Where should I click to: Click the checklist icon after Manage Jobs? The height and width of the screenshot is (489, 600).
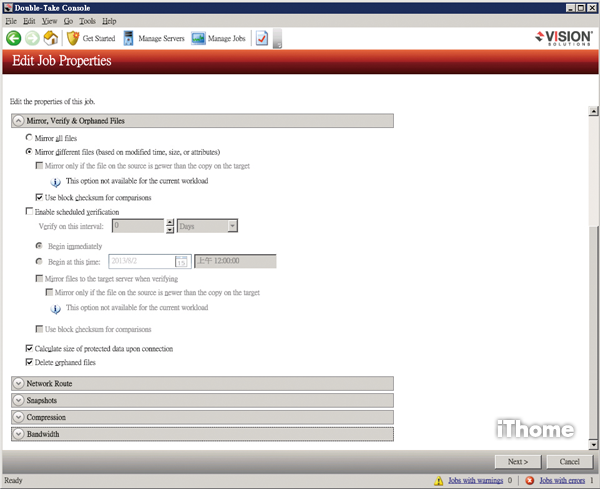click(262, 38)
